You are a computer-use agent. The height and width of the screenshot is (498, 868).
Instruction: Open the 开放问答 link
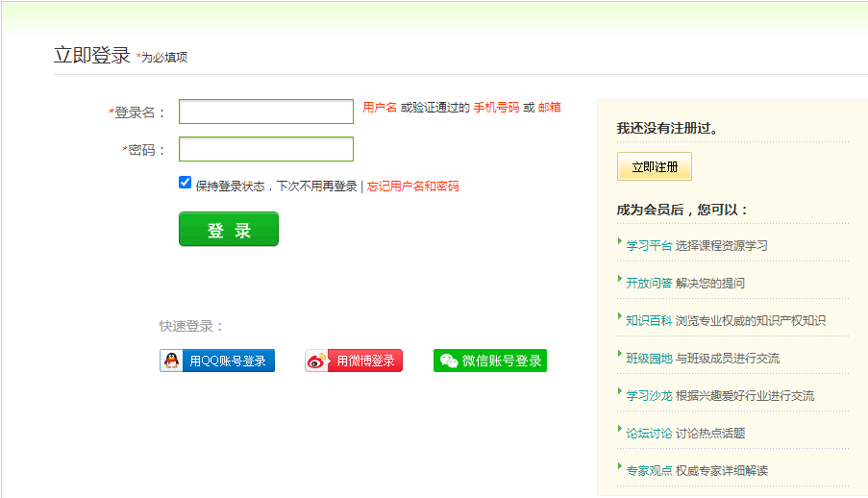tap(649, 283)
